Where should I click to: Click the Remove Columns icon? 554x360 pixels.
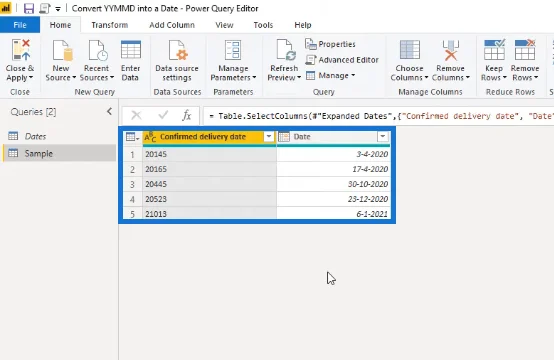click(x=450, y=51)
